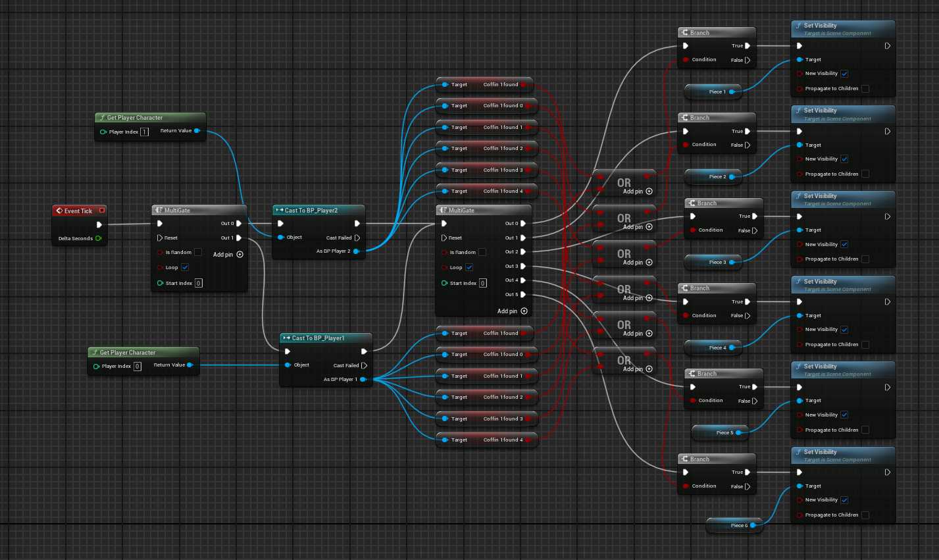939x560 pixels.
Task: Click Start Index field on the six-output MultiGate
Action: click(x=483, y=283)
